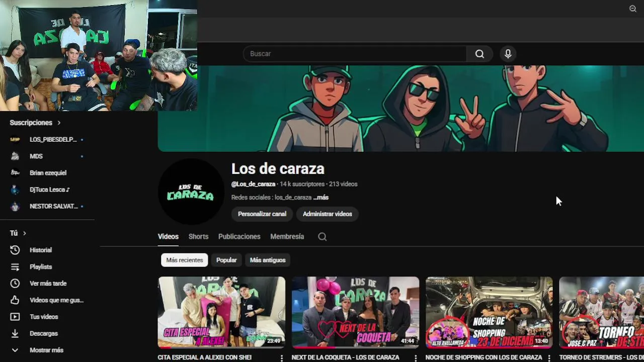Switch to the Videos tab
Image resolution: width=644 pixels, height=362 pixels.
coord(168,236)
